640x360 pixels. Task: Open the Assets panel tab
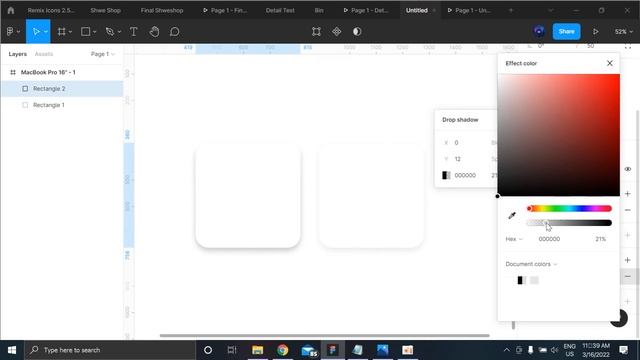click(44, 54)
